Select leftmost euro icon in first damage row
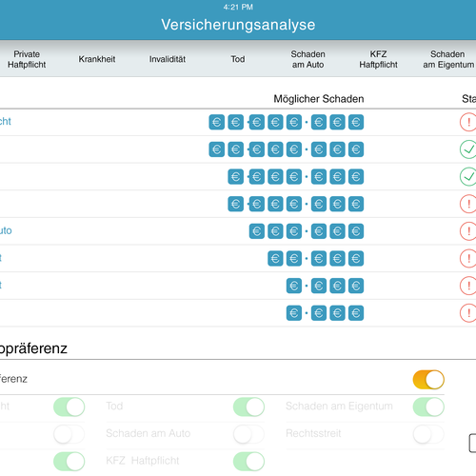The height and width of the screenshot is (476, 476). click(217, 122)
